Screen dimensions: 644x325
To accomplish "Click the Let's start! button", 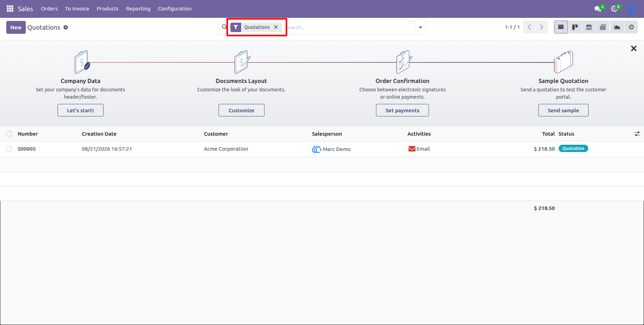I will (80, 110).
